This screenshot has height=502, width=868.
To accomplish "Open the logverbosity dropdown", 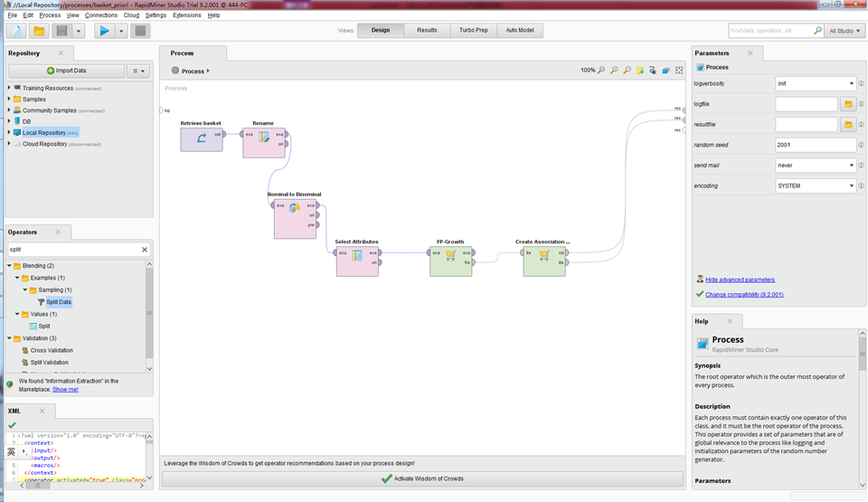I will [816, 83].
